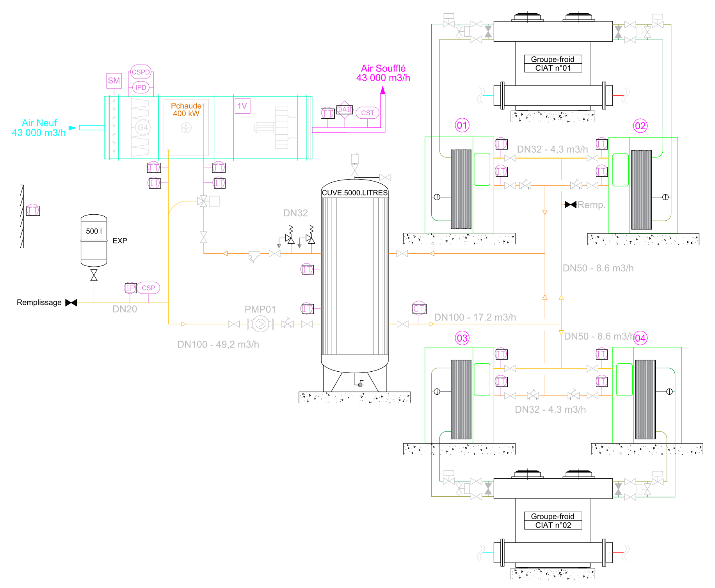The width and height of the screenshot is (715, 588).
Task: Click the CUVE.5000.LITRES label
Action: coord(355,192)
